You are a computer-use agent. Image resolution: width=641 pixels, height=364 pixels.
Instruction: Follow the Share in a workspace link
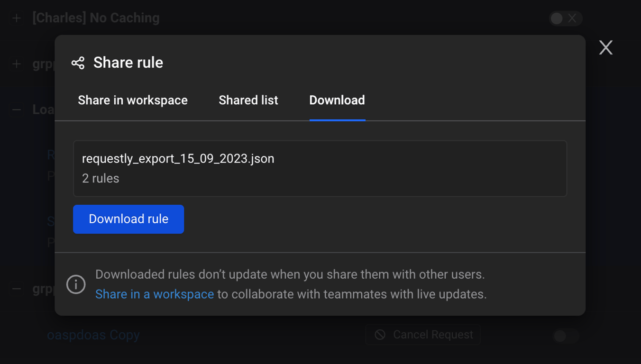point(155,294)
